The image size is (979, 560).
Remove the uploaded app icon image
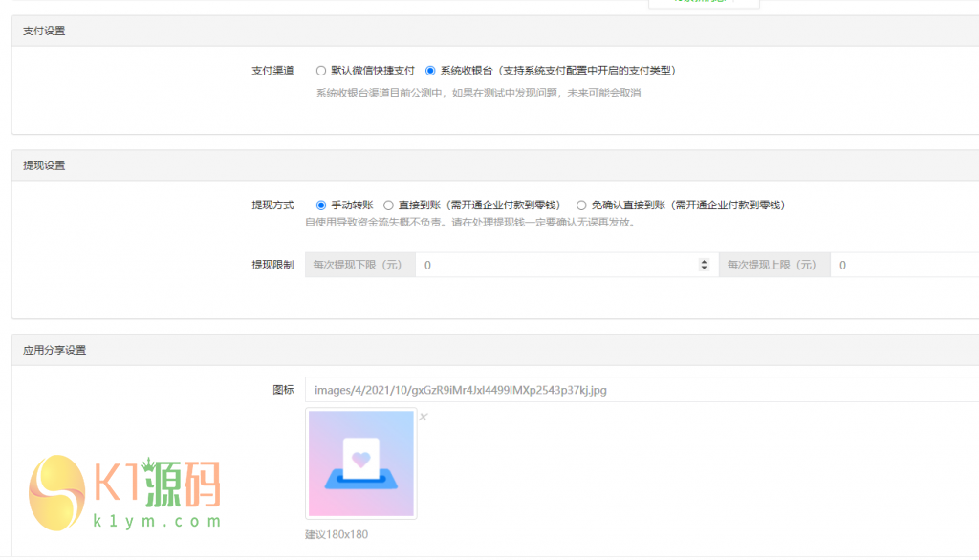(x=424, y=416)
